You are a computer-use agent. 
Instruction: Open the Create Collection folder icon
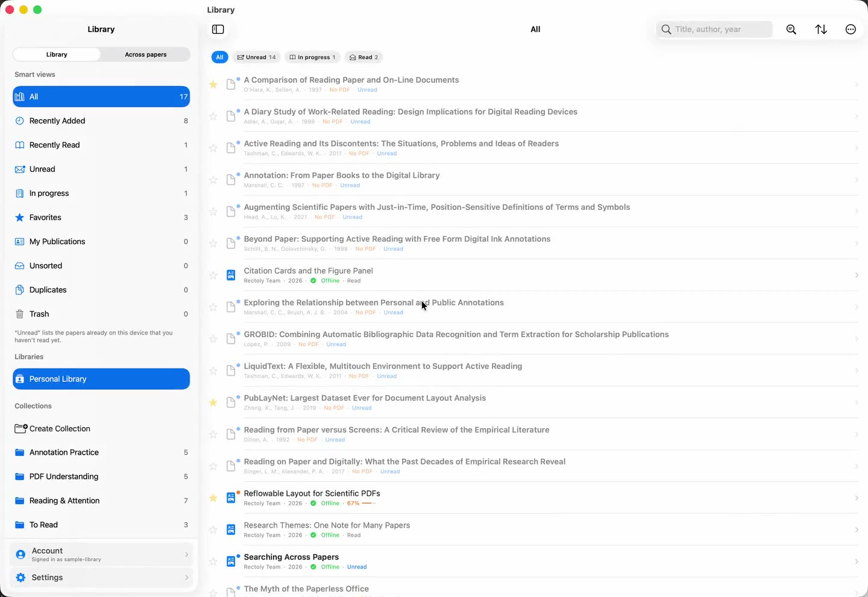(20, 429)
